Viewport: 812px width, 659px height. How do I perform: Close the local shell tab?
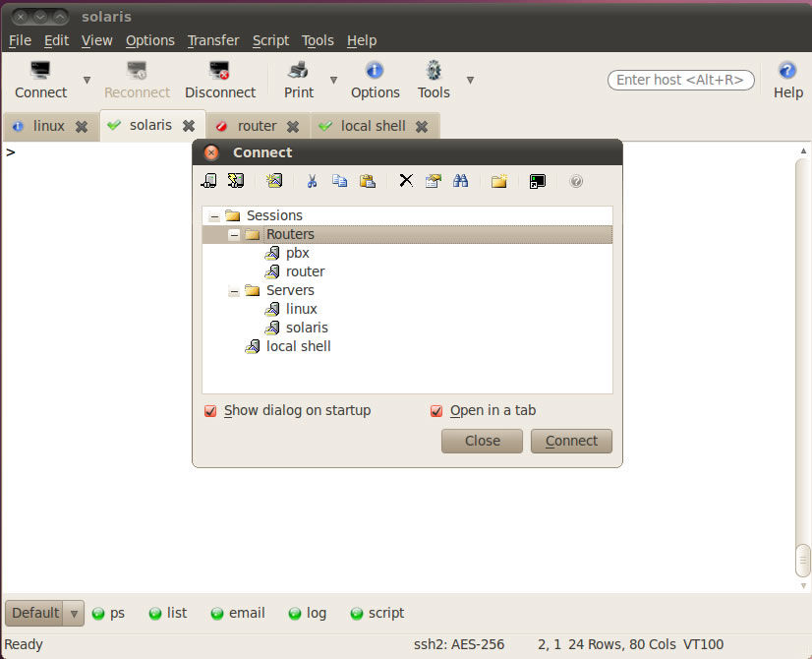[x=422, y=127]
